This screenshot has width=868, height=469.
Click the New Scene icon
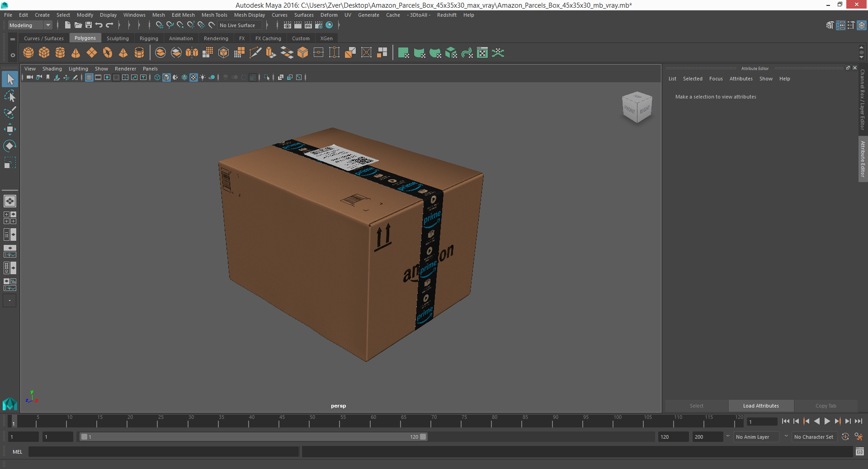pos(67,25)
